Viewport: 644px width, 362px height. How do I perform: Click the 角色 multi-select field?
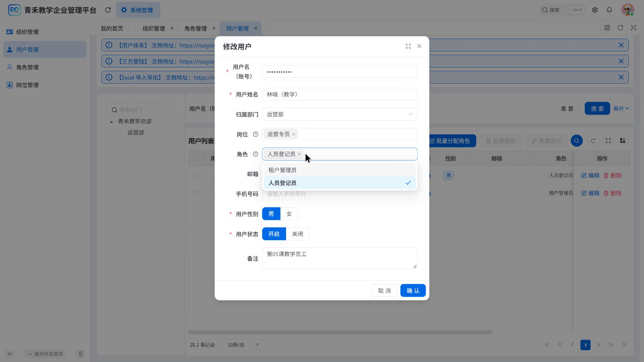tap(340, 154)
